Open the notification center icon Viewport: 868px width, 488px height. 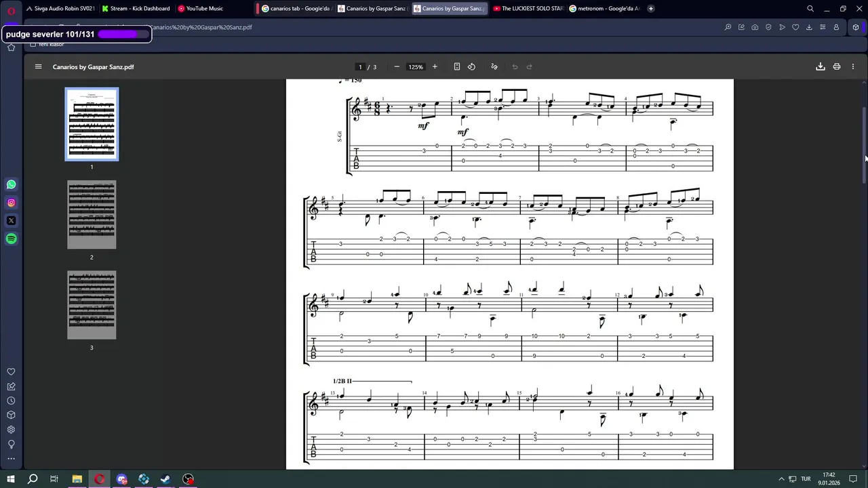tap(853, 479)
